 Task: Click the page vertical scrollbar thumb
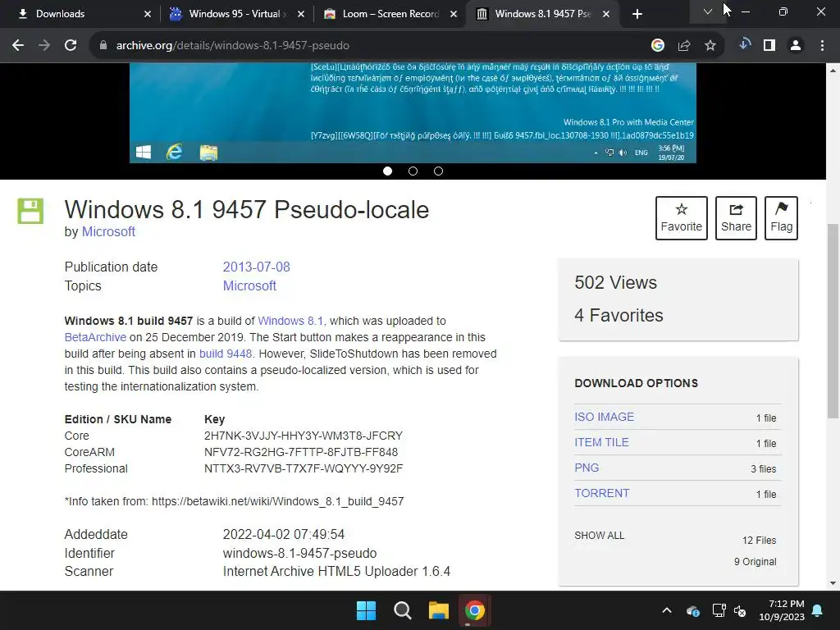coord(833,321)
